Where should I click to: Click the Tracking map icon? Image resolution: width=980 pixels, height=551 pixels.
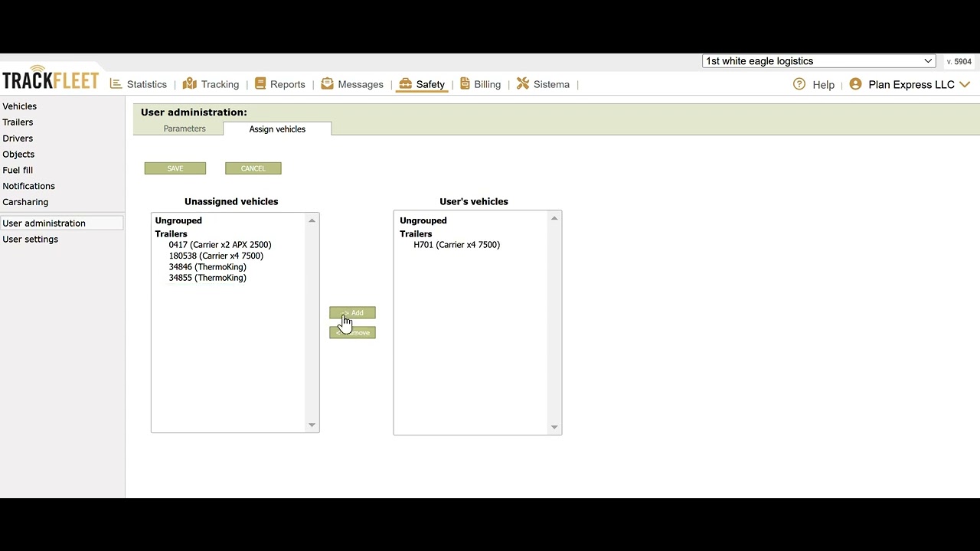[x=190, y=83]
